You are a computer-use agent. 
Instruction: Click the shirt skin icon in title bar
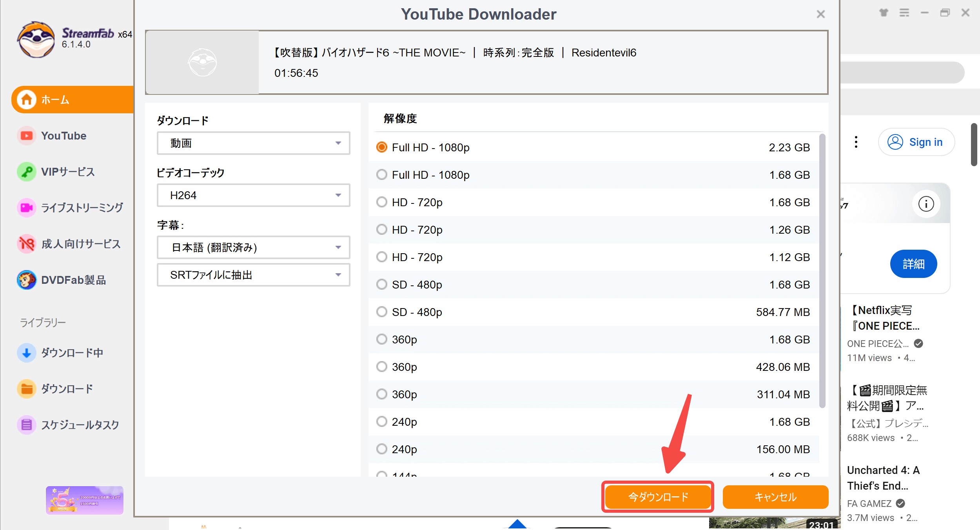pyautogui.click(x=884, y=13)
